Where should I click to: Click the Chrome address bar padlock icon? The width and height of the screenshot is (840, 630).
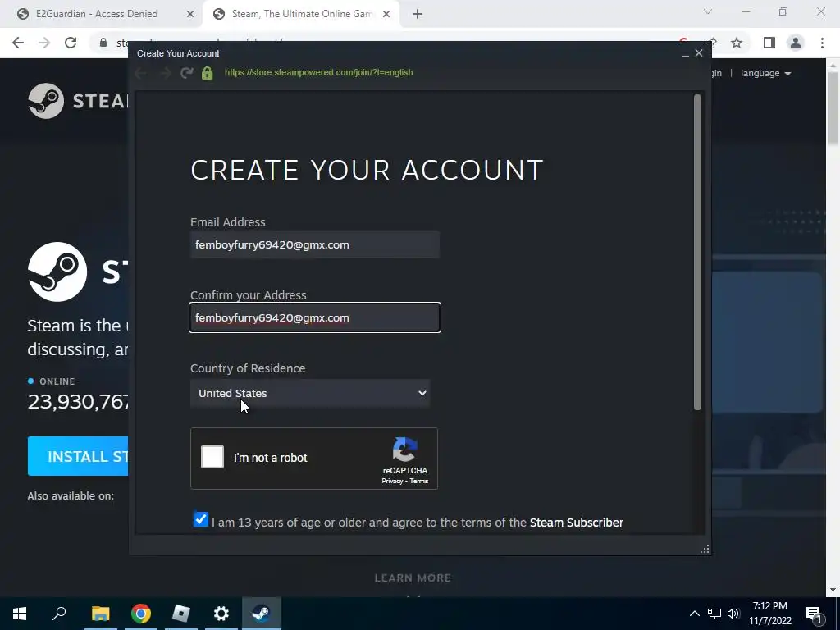[x=103, y=43]
